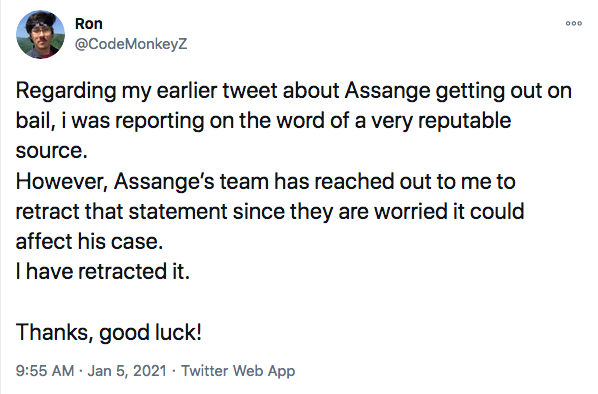Open the three-dot more options menu
598x394 pixels.
(x=574, y=23)
